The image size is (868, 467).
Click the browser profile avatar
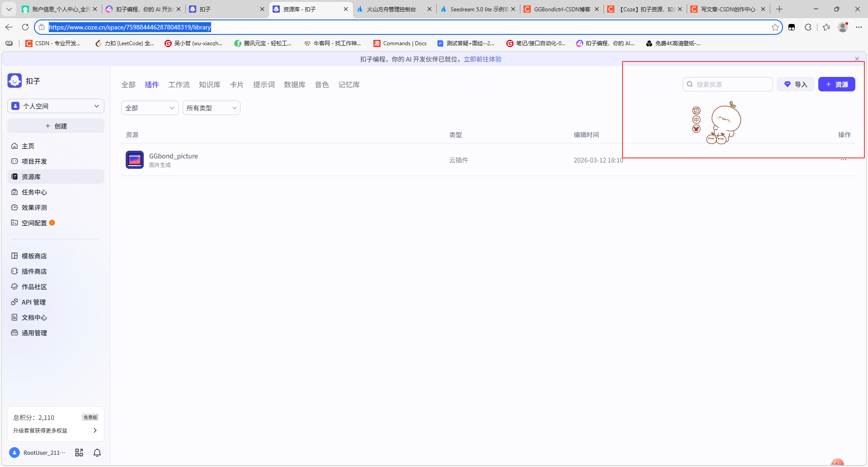(843, 27)
